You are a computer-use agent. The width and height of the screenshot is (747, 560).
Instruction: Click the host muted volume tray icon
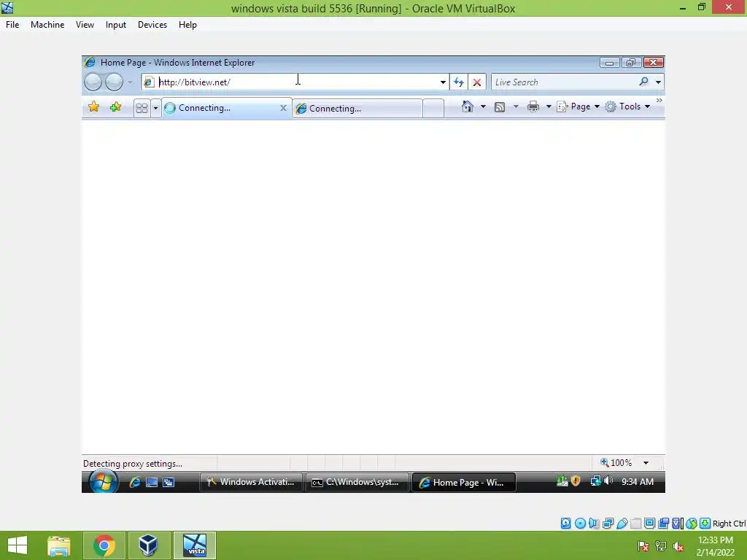(x=678, y=546)
